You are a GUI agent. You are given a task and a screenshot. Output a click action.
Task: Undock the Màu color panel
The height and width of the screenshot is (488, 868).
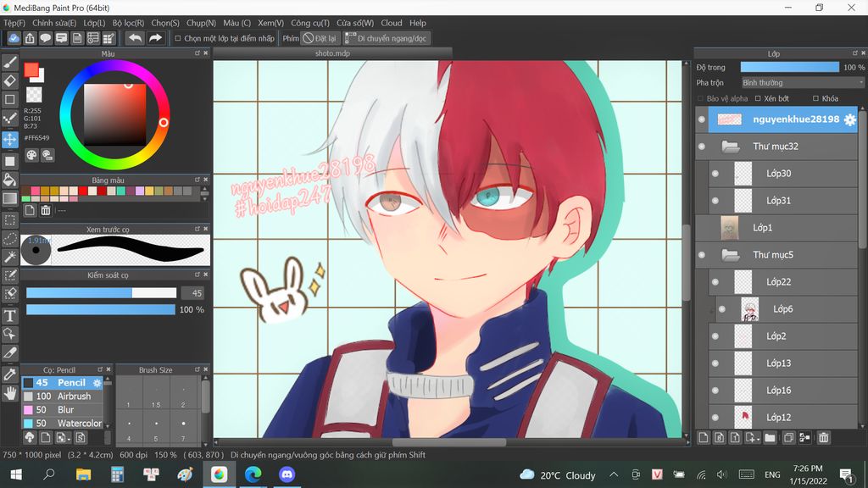197,53
